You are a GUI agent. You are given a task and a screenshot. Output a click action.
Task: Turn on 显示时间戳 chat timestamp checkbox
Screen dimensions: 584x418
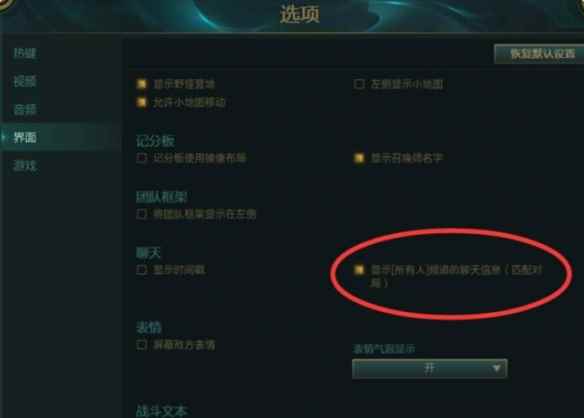click(x=142, y=269)
